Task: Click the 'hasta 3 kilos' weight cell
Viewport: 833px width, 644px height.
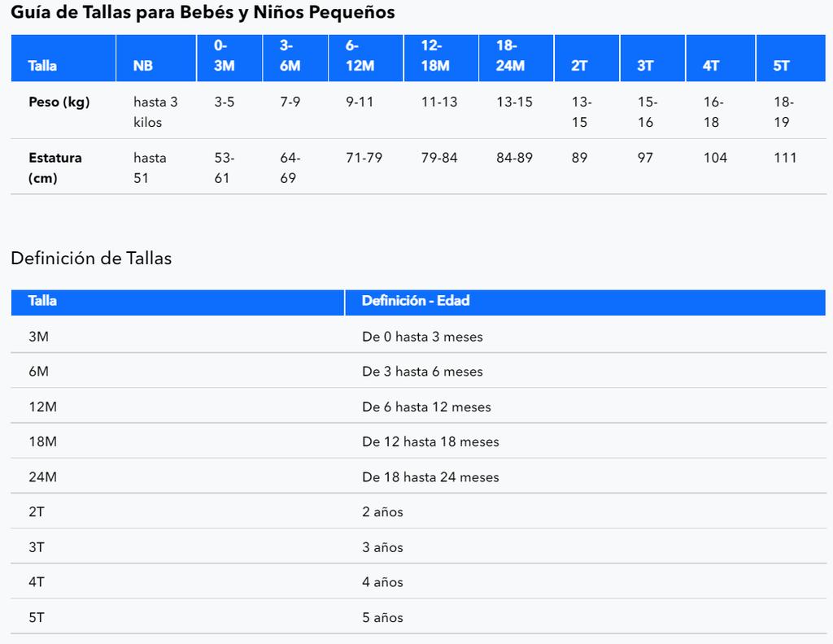Action: pyautogui.click(x=155, y=112)
